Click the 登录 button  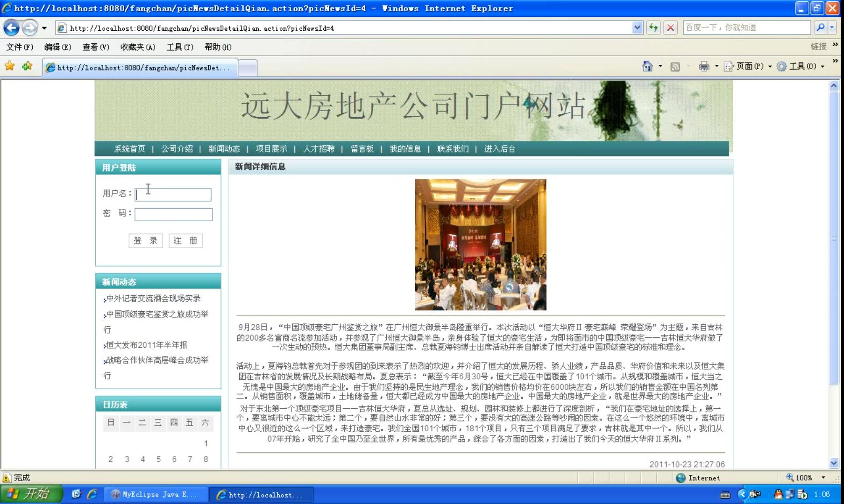coord(146,241)
